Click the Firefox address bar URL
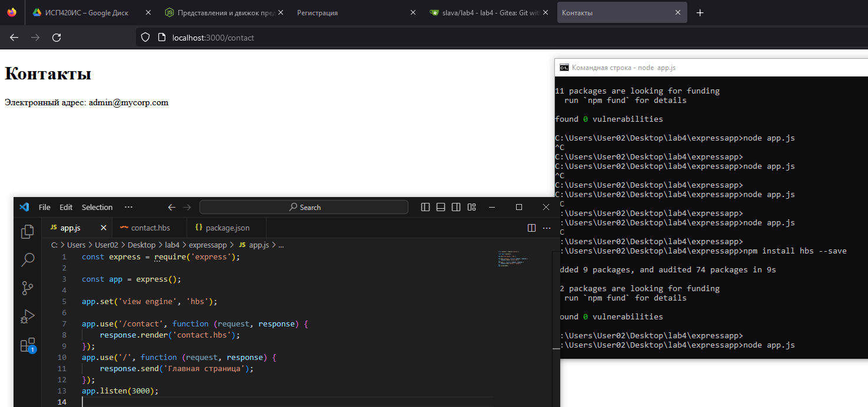Image resolution: width=868 pixels, height=407 pixels. click(213, 38)
